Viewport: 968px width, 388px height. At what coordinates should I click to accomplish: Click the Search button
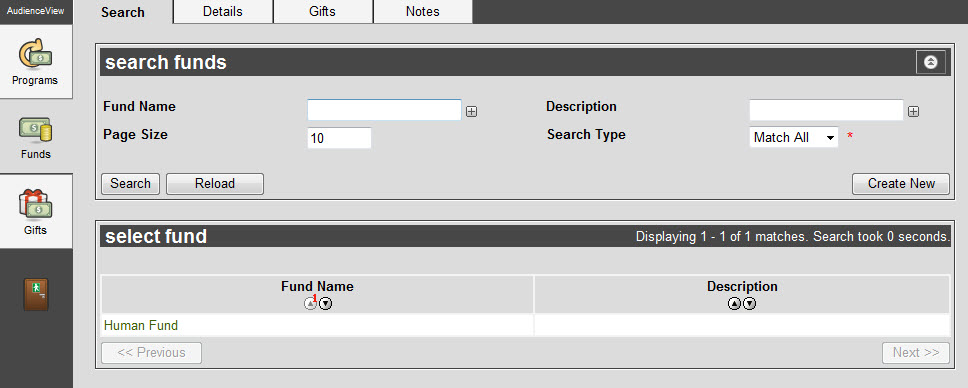click(x=130, y=183)
